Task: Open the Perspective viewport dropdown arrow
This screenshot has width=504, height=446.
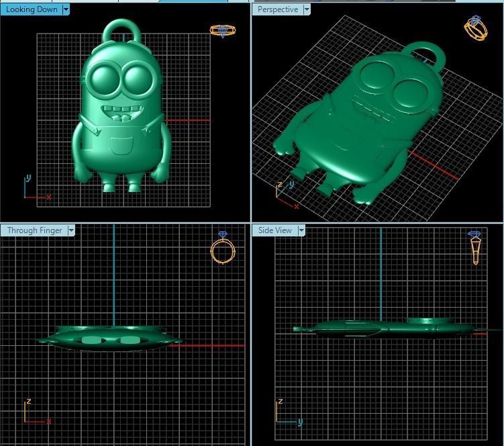Action: pyautogui.click(x=307, y=9)
